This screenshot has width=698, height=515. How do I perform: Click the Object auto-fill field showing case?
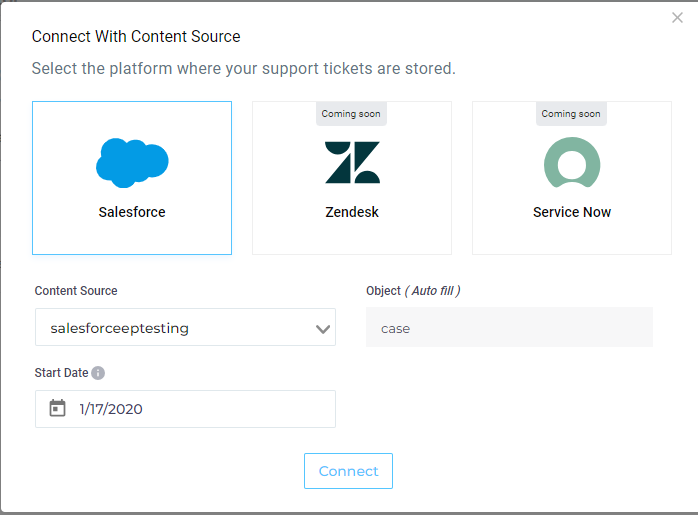[509, 328]
